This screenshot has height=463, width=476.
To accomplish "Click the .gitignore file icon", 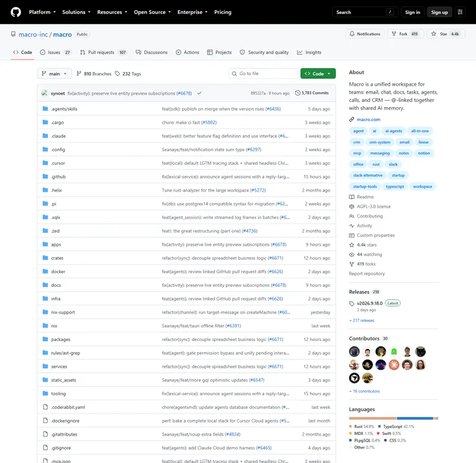I will [45, 448].
